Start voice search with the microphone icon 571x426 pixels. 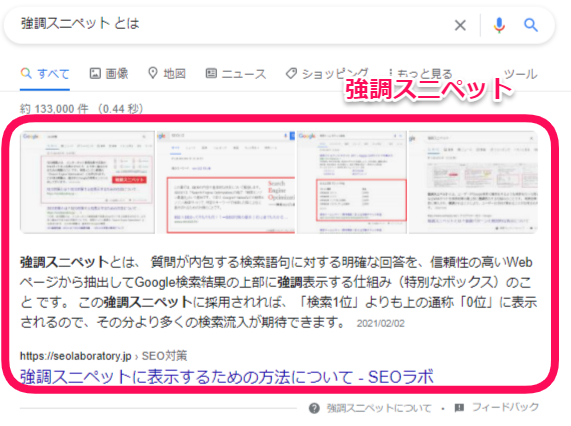click(x=499, y=25)
